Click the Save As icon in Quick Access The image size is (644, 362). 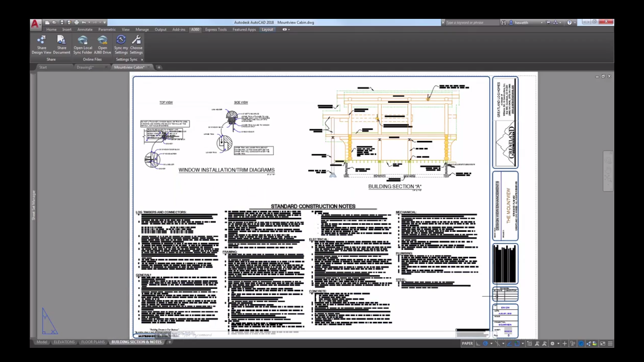coord(69,22)
